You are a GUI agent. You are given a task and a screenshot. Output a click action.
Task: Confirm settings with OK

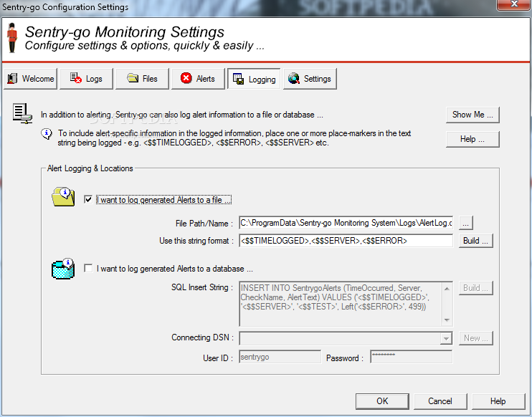click(382, 401)
